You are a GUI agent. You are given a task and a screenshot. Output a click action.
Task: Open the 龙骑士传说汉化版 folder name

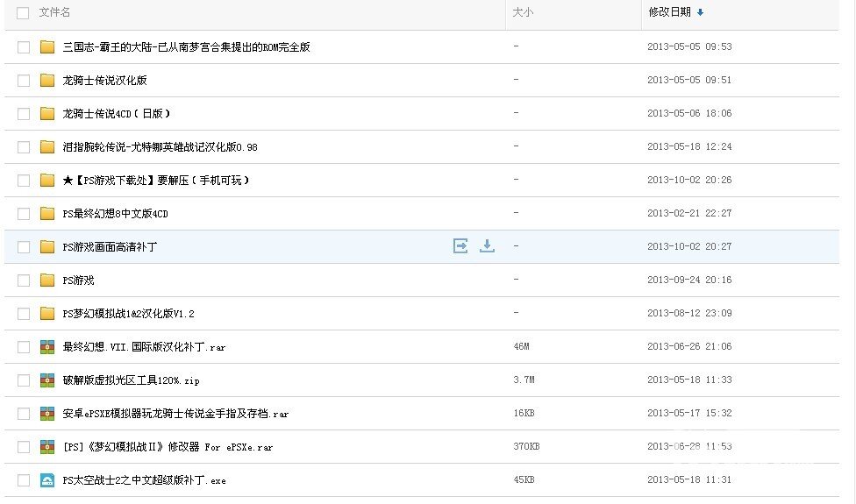[x=105, y=80]
